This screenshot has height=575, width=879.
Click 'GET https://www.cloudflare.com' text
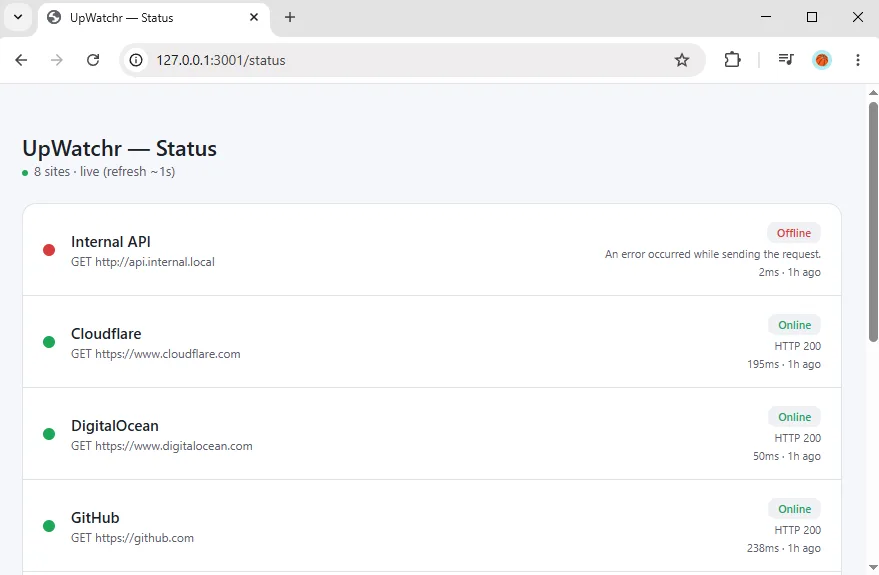pos(155,354)
